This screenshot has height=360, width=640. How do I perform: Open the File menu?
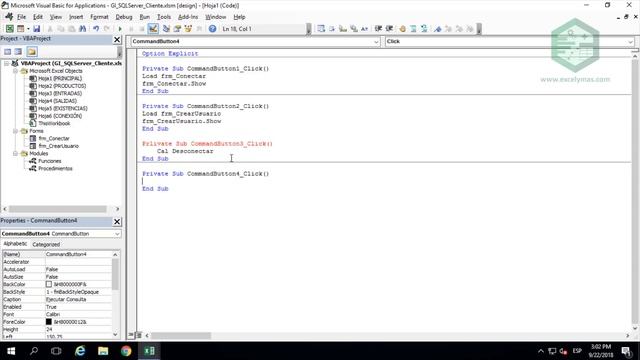(21, 17)
